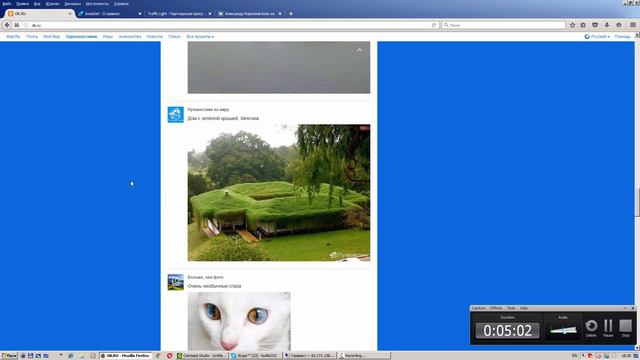Click the browser search field
640x360 pixels.
(503, 25)
